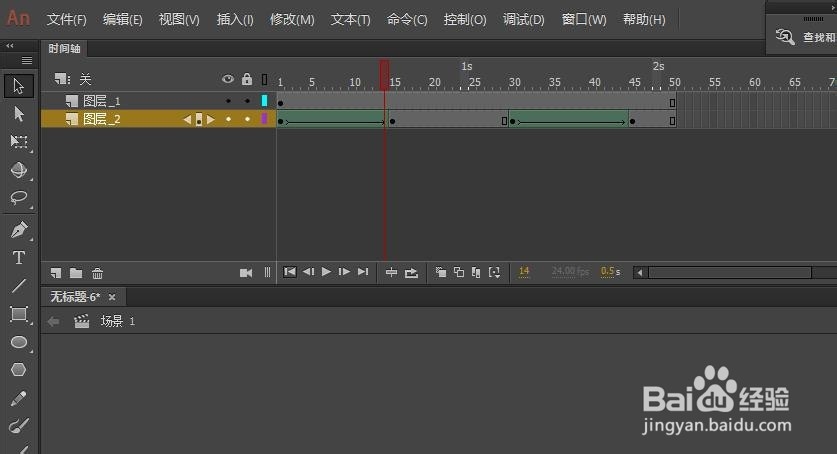Click the New Folder icon
The height and width of the screenshot is (454, 837).
coord(76,273)
